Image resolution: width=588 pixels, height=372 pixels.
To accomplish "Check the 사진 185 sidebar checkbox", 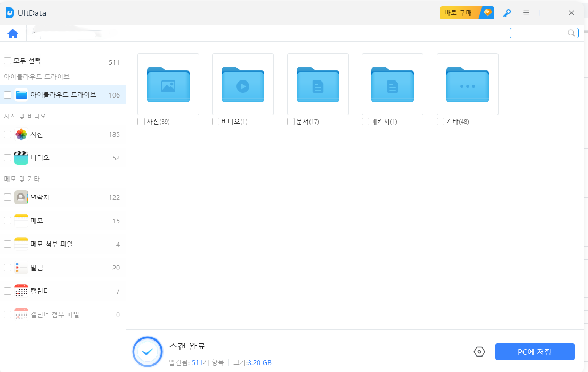I will pyautogui.click(x=7, y=134).
